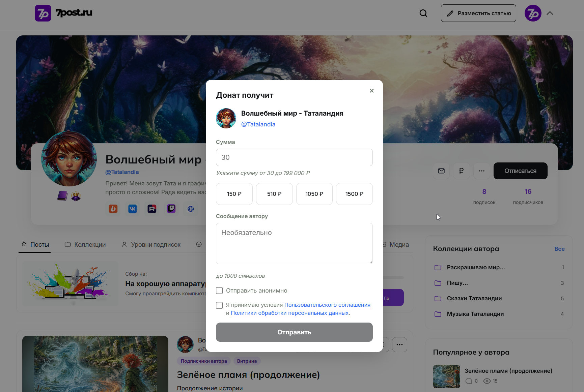584x392 pixels.
Task: Select the 510 ₽ preset amount
Action: tap(274, 194)
